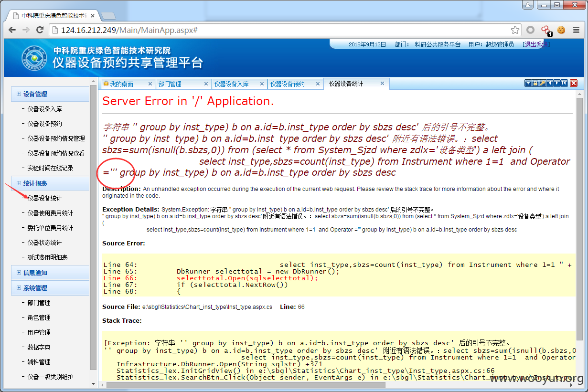Image resolution: width=588 pixels, height=392 pixels.
Task: Open 仪器设备预约 in the sidebar
Action: tap(45, 124)
